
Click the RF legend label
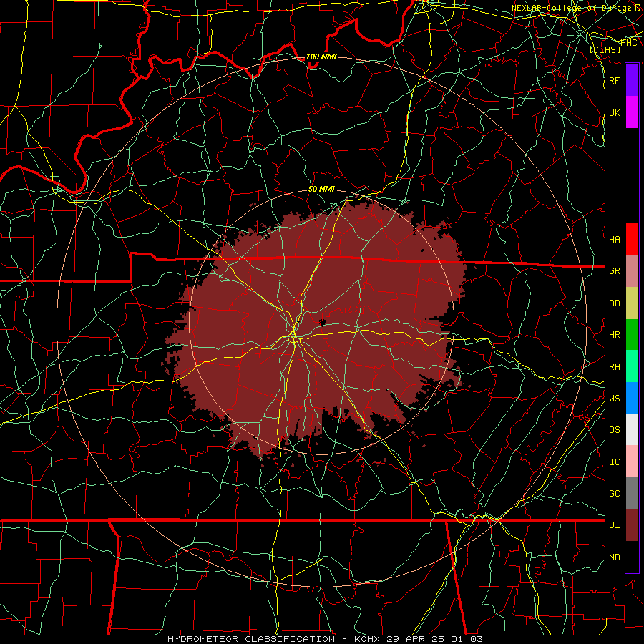pos(614,80)
